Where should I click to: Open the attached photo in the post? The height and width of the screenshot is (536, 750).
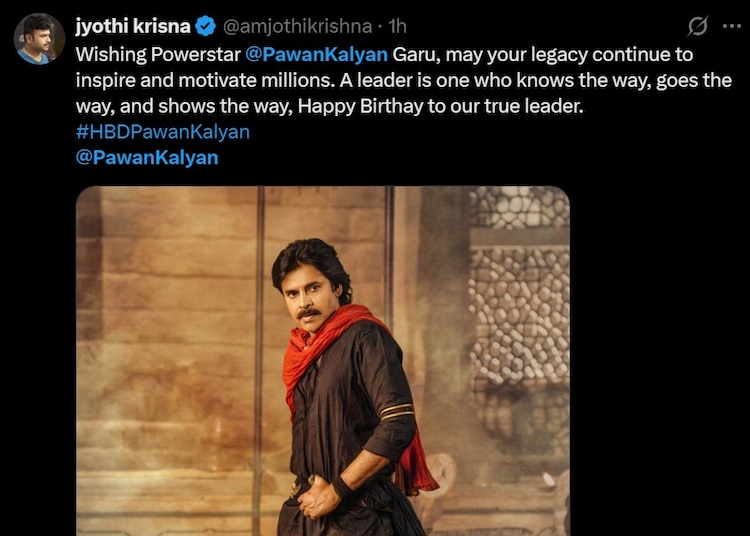pos(323,360)
